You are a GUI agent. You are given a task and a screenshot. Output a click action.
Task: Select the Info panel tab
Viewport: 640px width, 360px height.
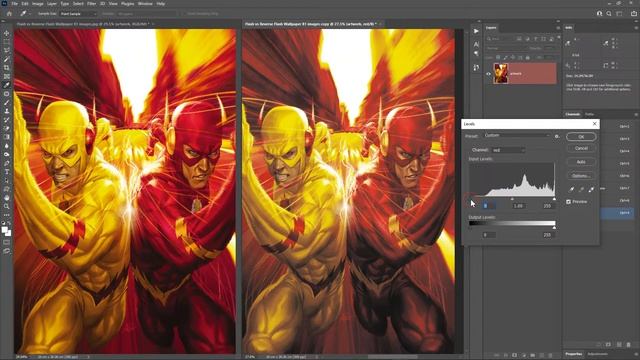pyautogui.click(x=569, y=28)
